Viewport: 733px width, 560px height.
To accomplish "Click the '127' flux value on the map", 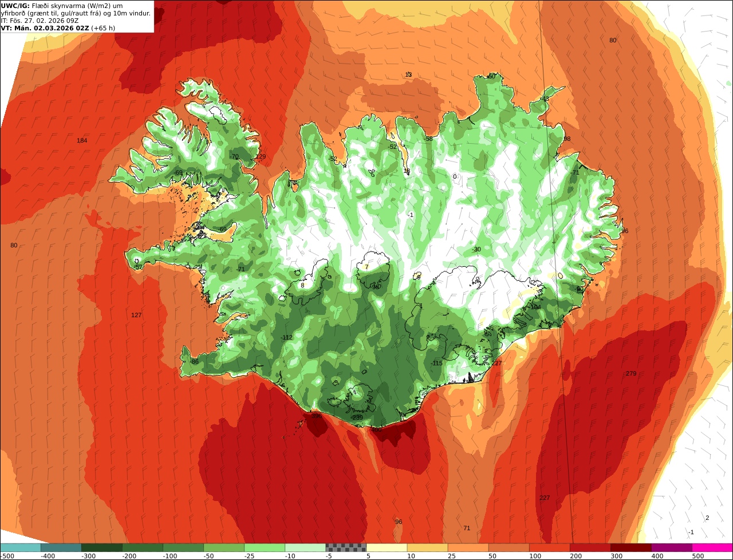I will [x=136, y=316].
